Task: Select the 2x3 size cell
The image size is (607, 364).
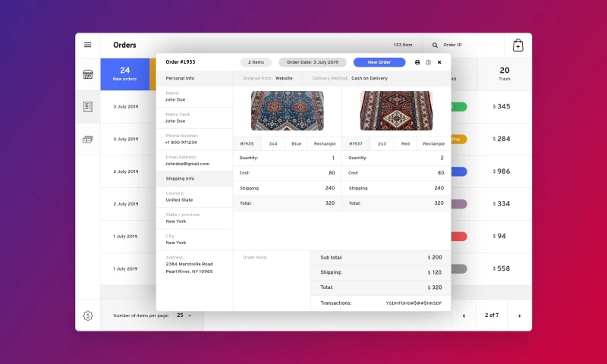Action: 382,144
